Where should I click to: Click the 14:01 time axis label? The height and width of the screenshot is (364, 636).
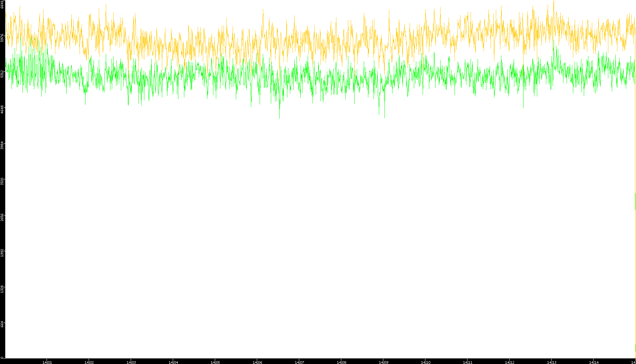point(47,362)
